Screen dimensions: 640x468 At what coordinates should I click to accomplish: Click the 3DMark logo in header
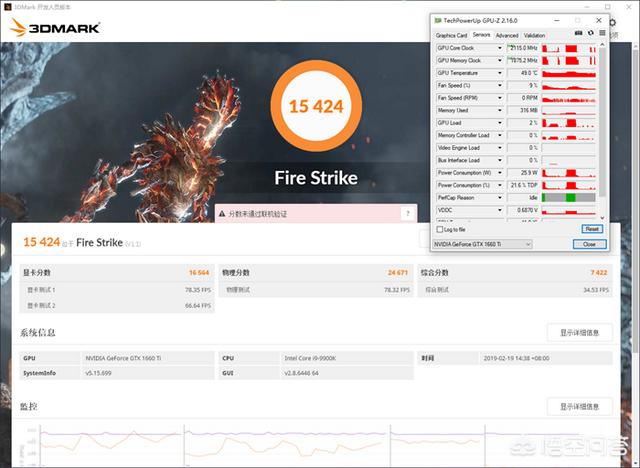[55, 28]
